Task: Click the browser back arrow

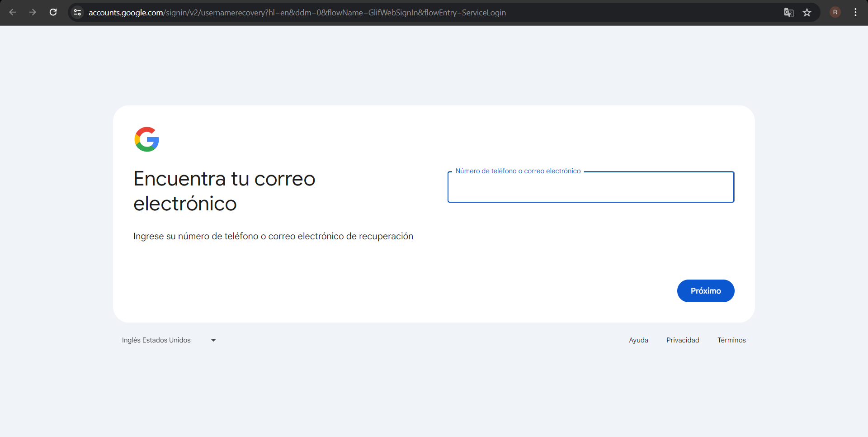Action: tap(13, 12)
